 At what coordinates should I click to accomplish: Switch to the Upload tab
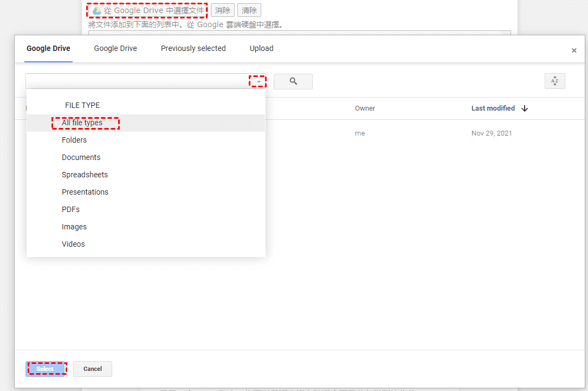click(261, 48)
